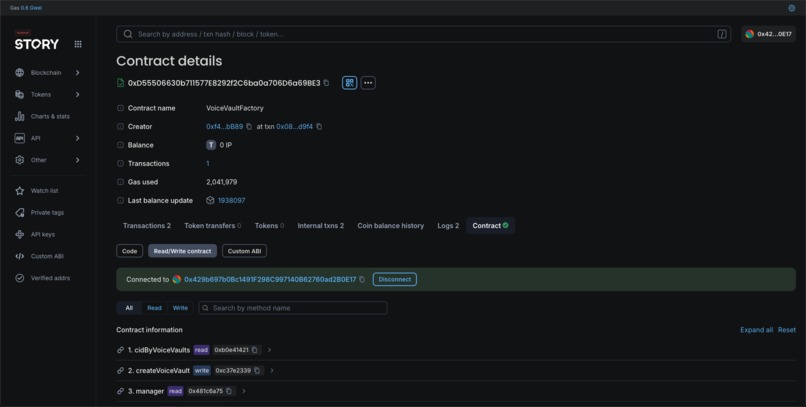806x407 pixels.
Task: Click the slash shortcut icon in search bar
Action: [722, 34]
